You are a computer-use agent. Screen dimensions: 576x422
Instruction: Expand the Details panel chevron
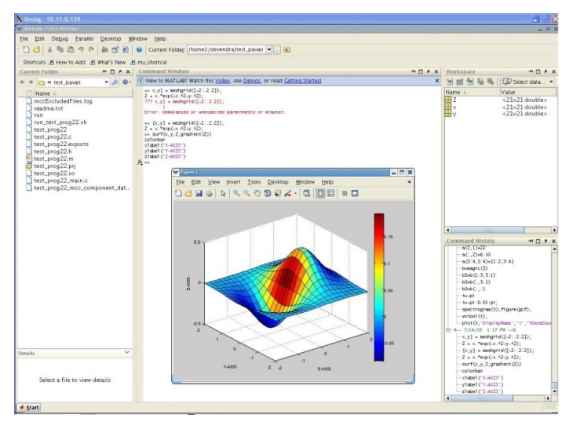click(127, 353)
